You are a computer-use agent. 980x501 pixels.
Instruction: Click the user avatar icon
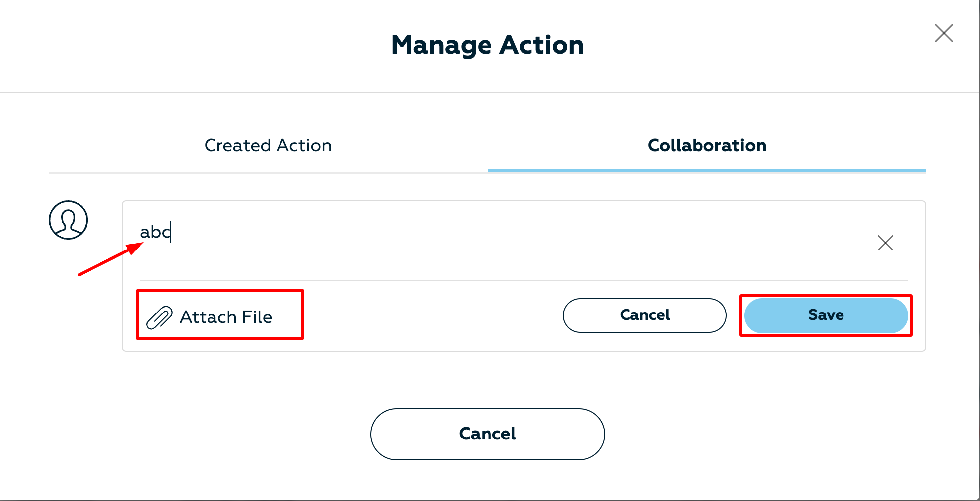click(69, 220)
